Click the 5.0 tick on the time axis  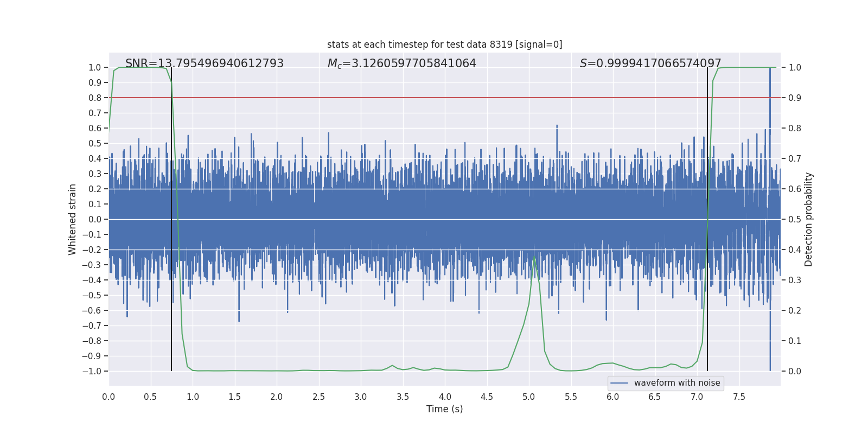tap(529, 397)
